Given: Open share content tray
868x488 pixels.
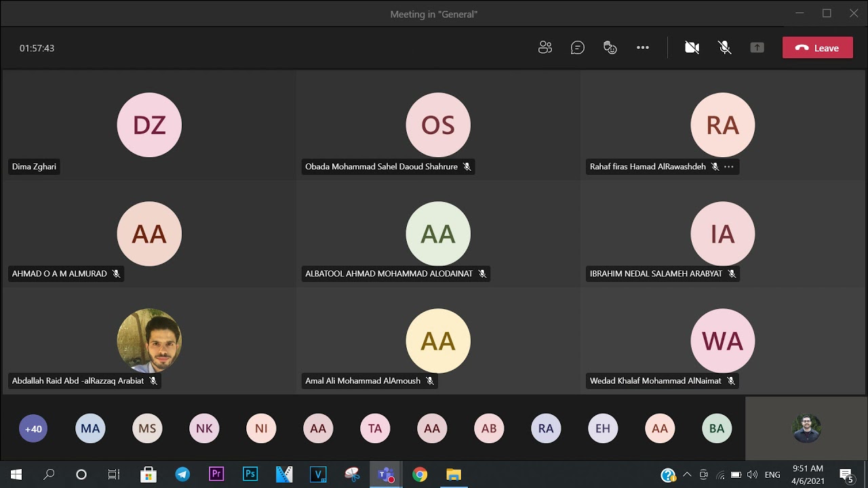Looking at the screenshot, I should point(757,47).
